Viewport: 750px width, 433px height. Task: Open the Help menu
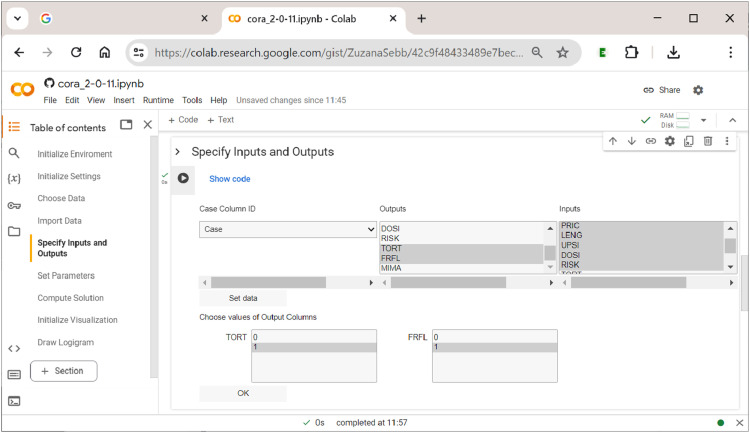tap(219, 100)
